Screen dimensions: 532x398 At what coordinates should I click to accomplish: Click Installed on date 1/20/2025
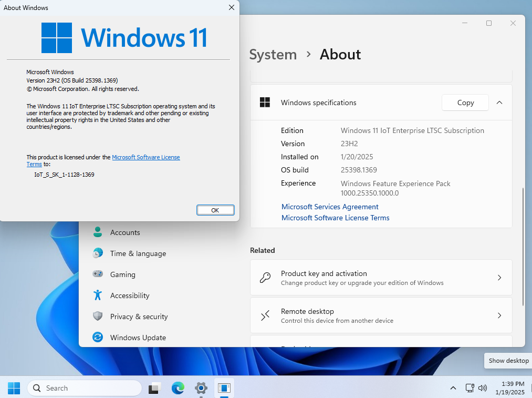tap(357, 157)
